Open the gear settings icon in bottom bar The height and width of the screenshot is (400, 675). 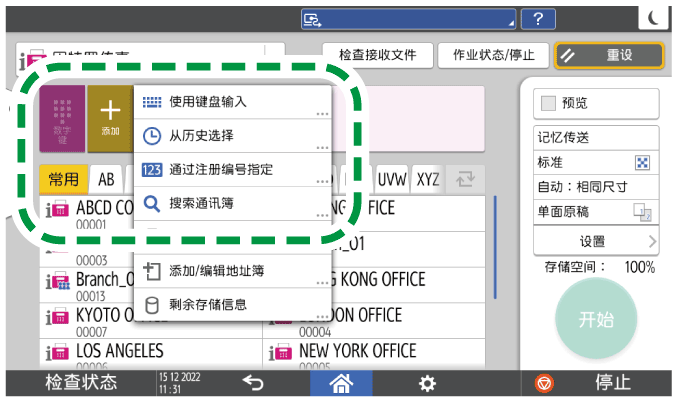coord(427,383)
